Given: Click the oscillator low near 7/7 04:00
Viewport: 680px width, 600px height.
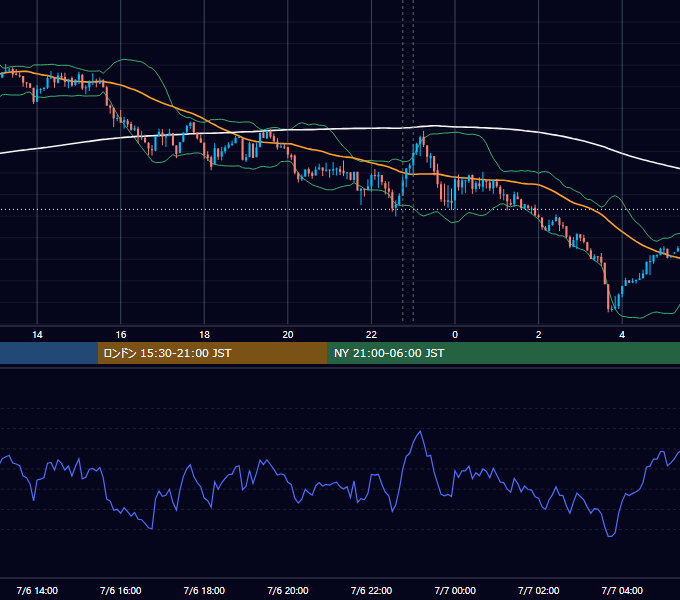Looking at the screenshot, I should pyautogui.click(x=611, y=535).
